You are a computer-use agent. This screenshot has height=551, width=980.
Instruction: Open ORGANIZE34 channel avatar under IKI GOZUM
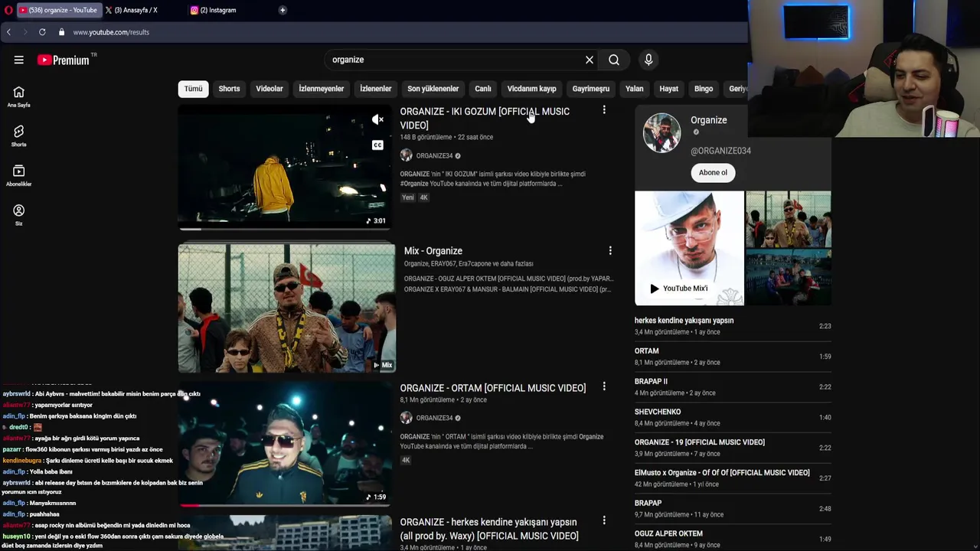407,155
